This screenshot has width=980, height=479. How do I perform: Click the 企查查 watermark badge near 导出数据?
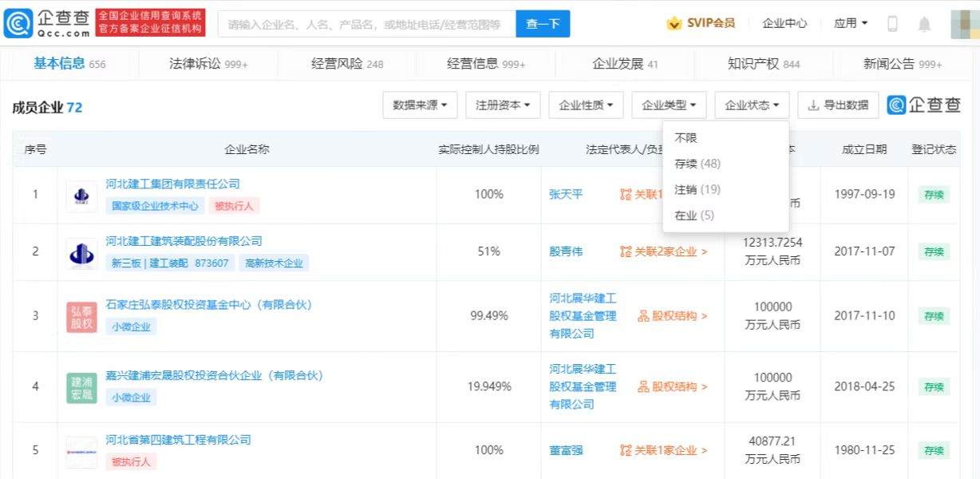point(923,105)
